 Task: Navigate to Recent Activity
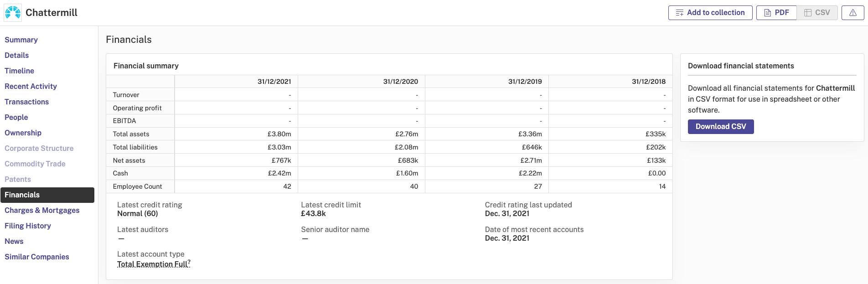coord(31,87)
